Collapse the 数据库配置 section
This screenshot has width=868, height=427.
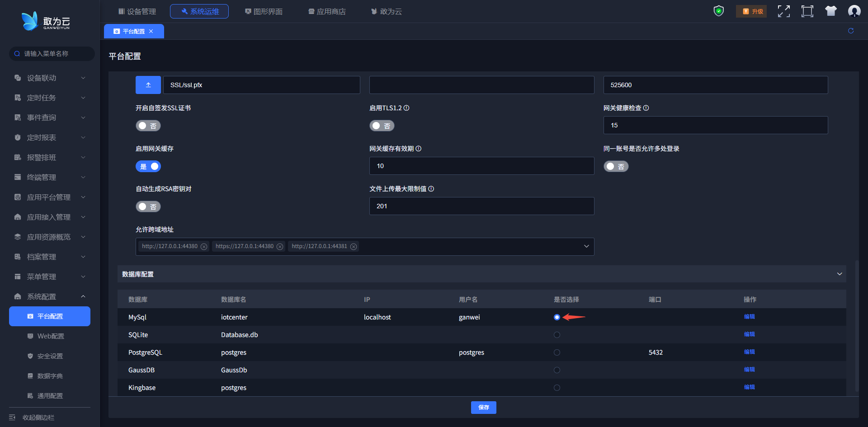(x=840, y=274)
